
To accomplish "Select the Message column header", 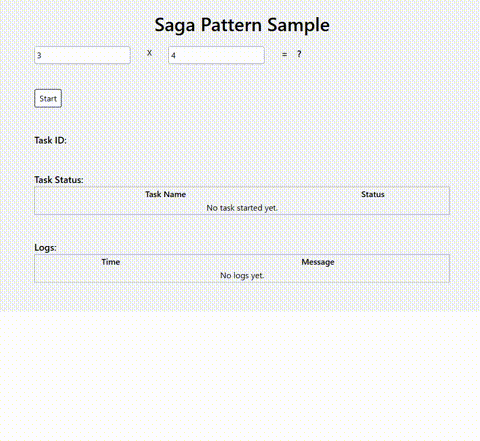I will tap(318, 262).
